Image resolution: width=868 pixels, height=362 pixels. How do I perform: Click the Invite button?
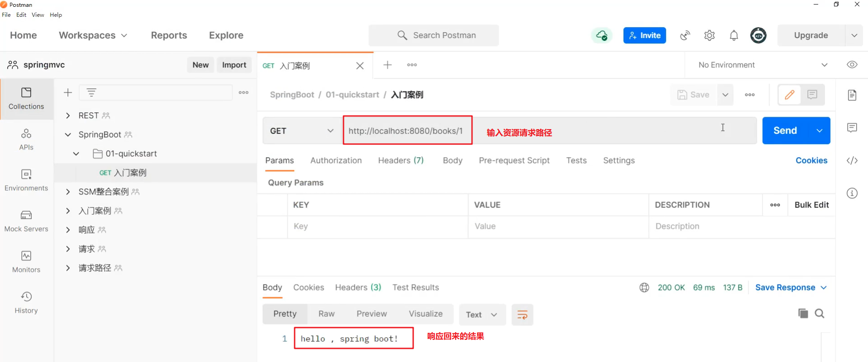(x=644, y=35)
